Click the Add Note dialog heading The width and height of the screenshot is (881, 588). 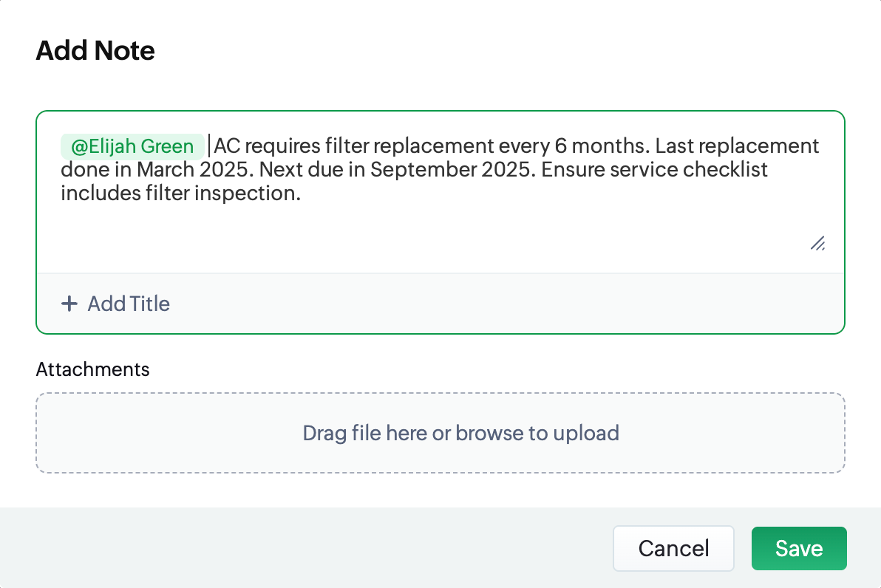[95, 51]
